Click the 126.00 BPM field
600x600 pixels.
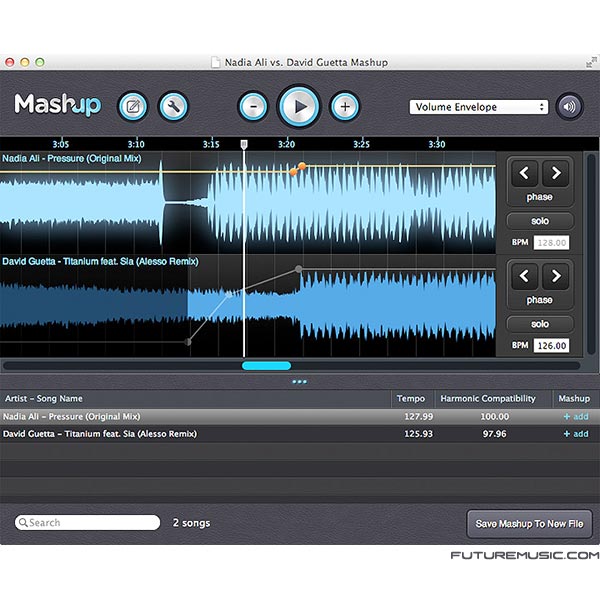[551, 346]
